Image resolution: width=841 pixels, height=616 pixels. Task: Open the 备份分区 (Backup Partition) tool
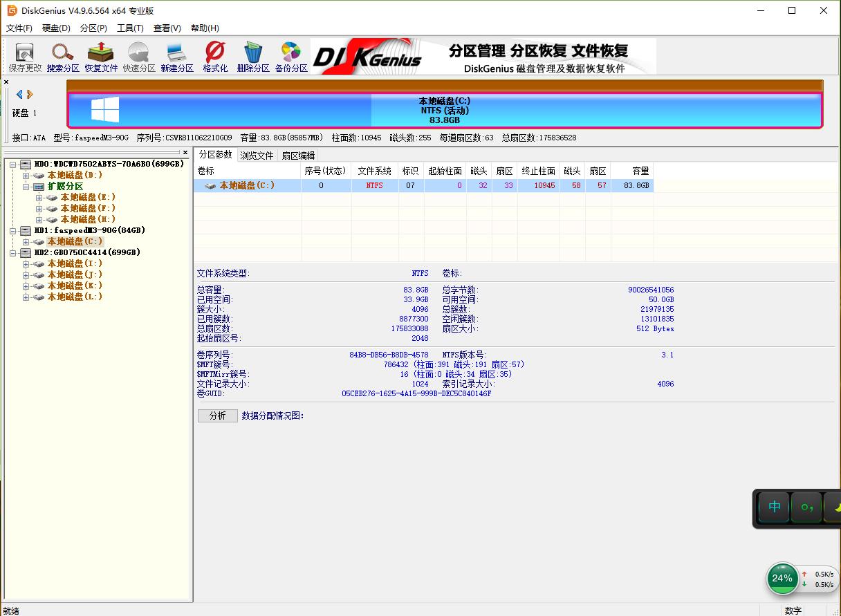(x=291, y=56)
